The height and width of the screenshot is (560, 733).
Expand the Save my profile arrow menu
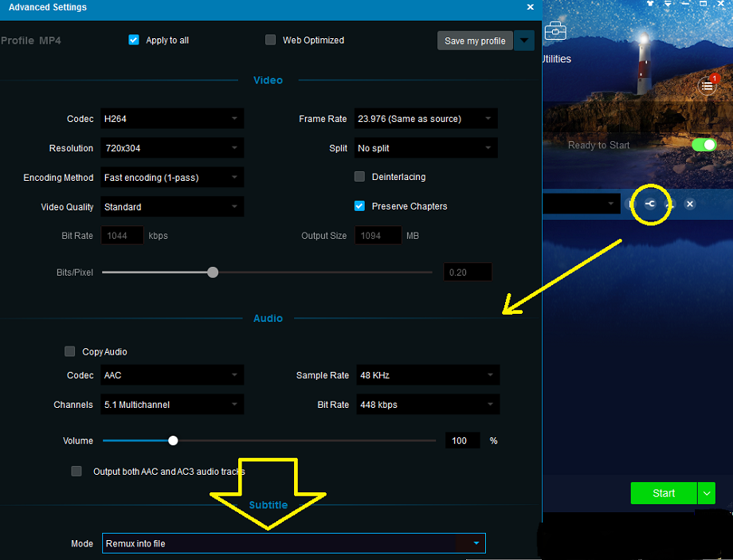[x=523, y=41]
